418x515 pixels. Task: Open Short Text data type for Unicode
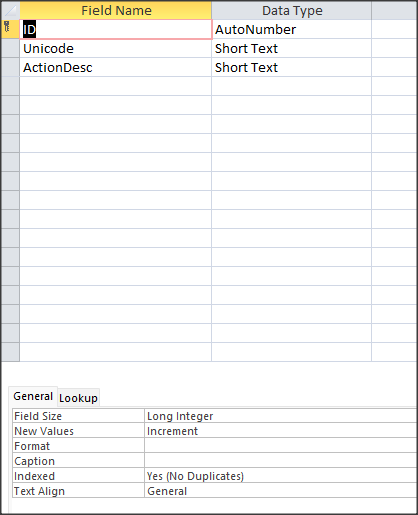point(291,49)
